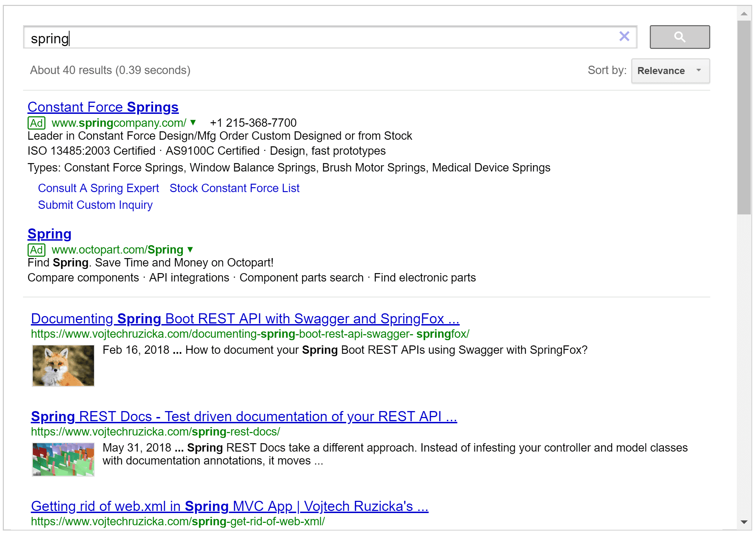Clear the search box with X icon

[x=624, y=36]
